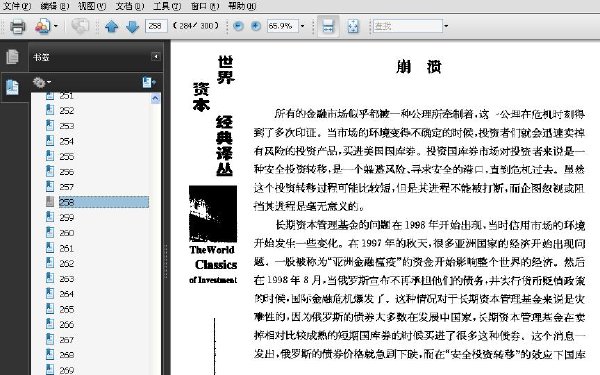Screen dimensions: 600x375
Task: Go to previous page with up arrow
Action: (111, 26)
